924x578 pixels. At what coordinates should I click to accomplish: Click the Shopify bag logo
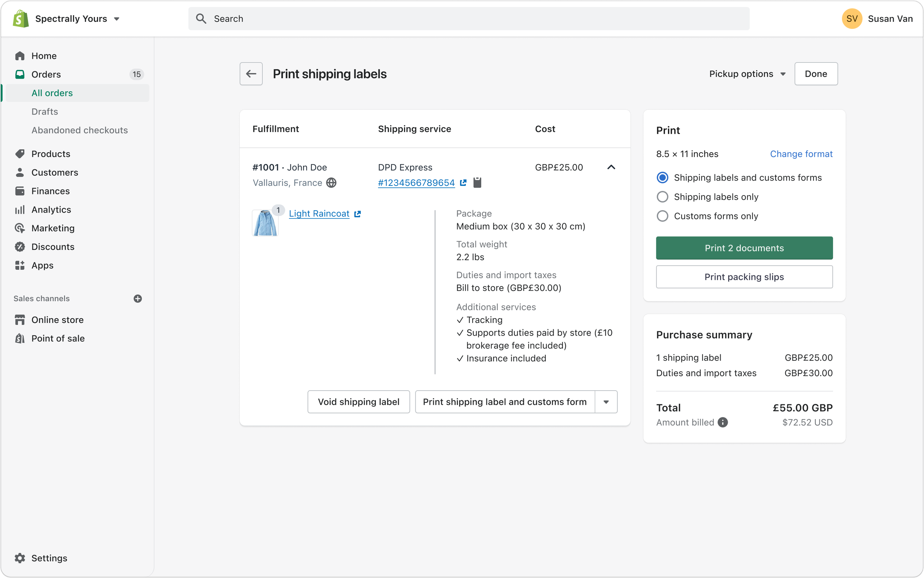click(21, 19)
